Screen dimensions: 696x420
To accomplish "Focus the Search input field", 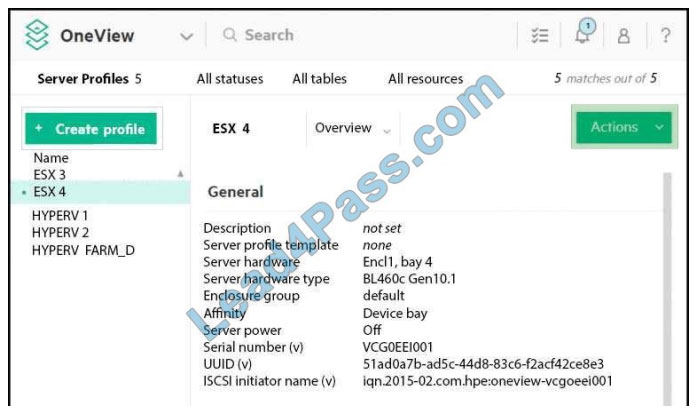I will coord(269,35).
